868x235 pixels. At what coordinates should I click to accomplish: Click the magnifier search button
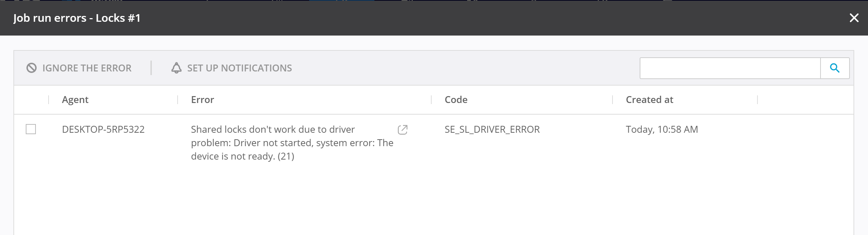click(x=835, y=68)
